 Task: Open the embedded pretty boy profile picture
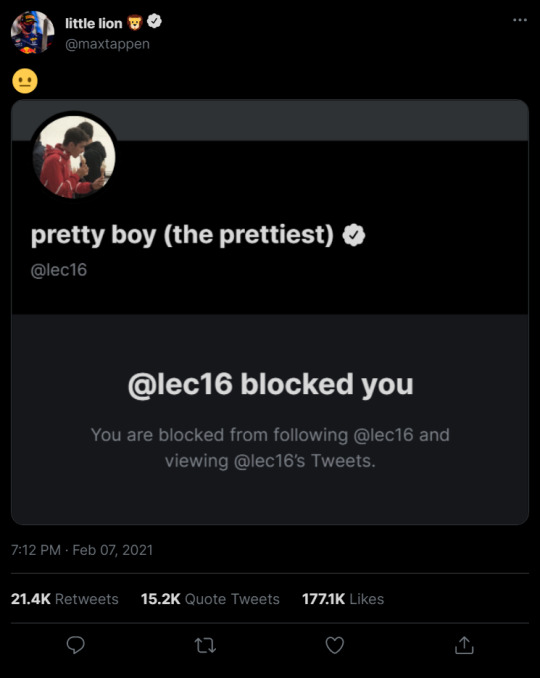pos(74,156)
